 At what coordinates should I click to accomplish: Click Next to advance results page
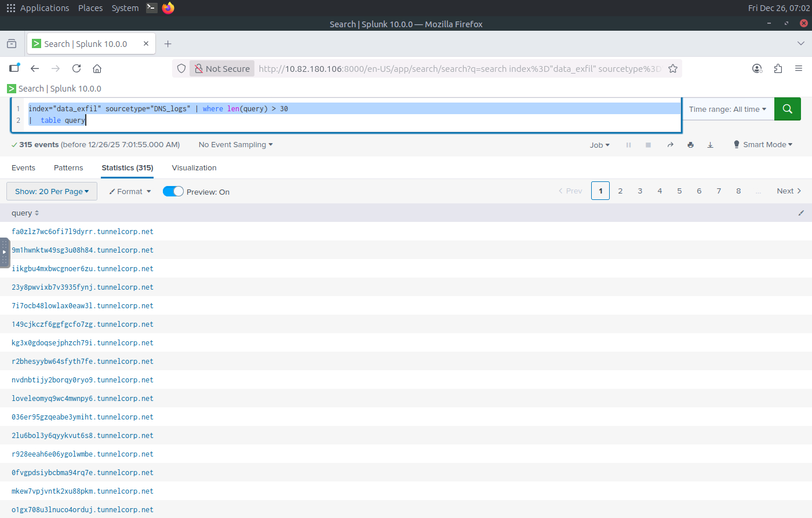(789, 191)
